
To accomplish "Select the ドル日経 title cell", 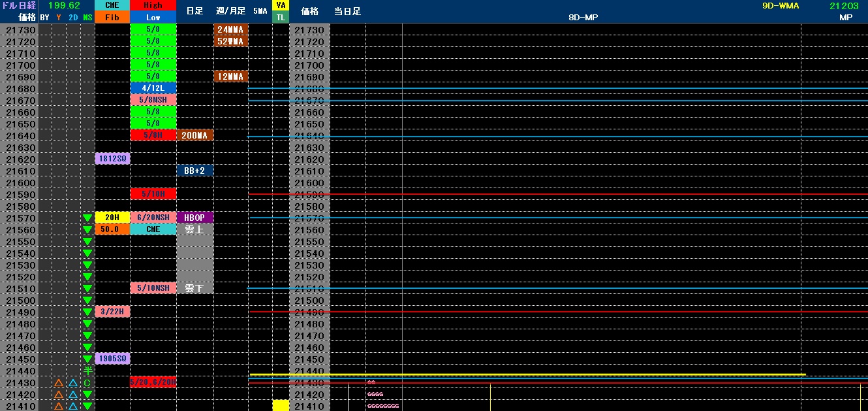I will click(18, 5).
